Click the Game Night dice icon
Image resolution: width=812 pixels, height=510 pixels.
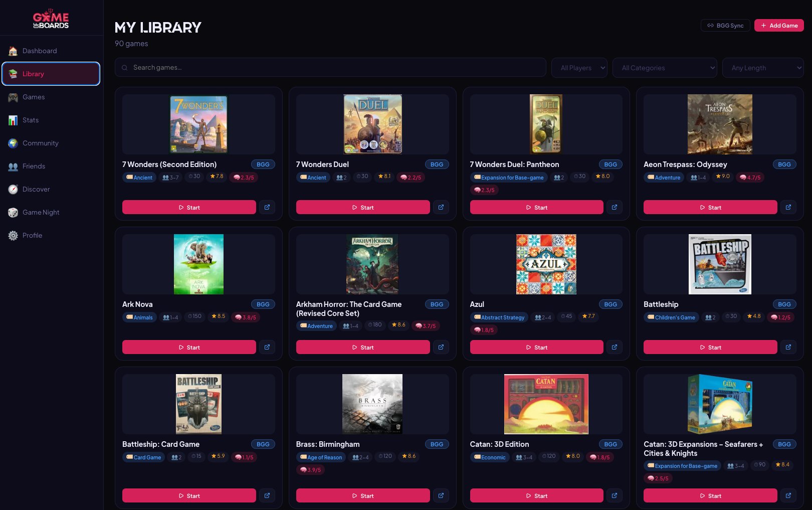pyautogui.click(x=13, y=212)
